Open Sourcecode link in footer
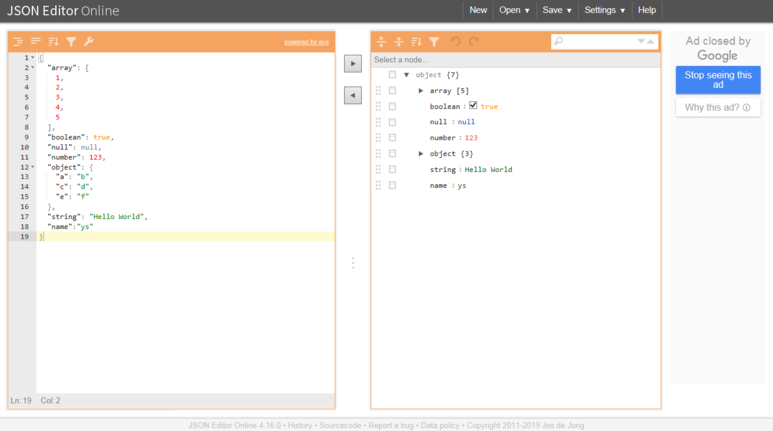The height and width of the screenshot is (431, 773). click(x=340, y=425)
